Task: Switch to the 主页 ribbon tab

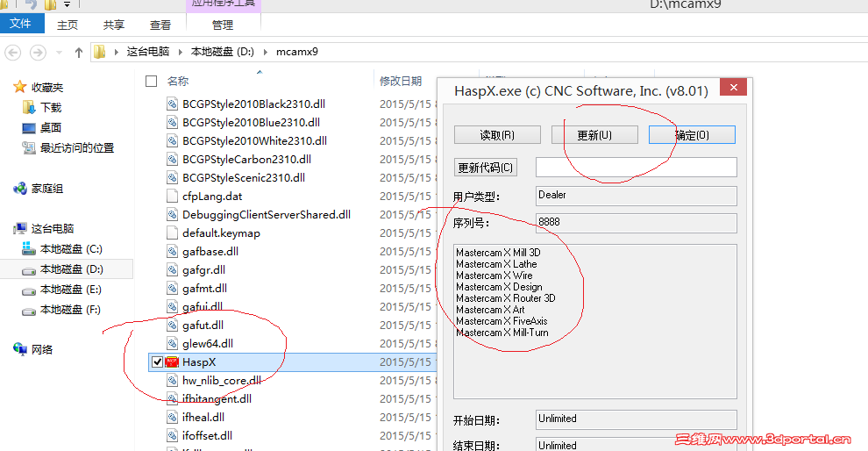Action: [68, 25]
